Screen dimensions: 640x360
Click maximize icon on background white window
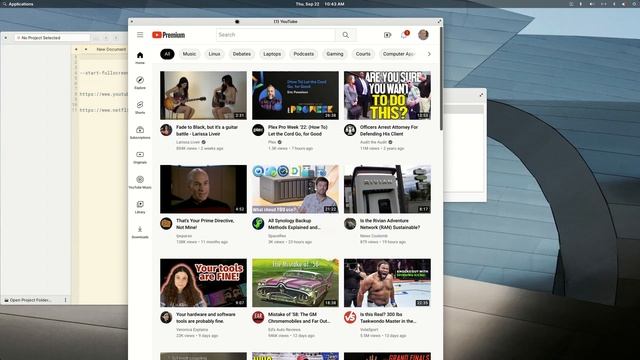click(481, 95)
